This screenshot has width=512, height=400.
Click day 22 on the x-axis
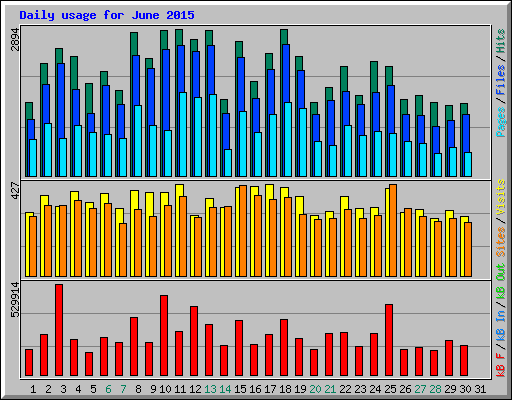345,389
